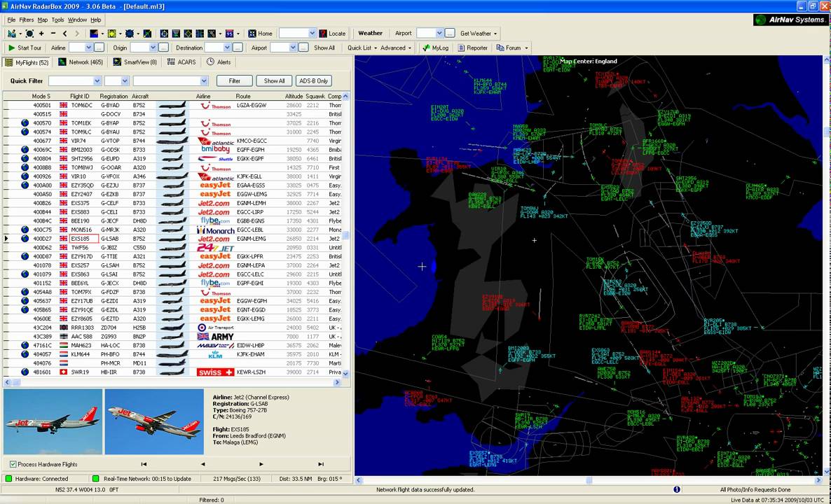Image resolution: width=831 pixels, height=504 pixels.
Task: Click the MyLog checkmark icon
Action: coord(426,48)
